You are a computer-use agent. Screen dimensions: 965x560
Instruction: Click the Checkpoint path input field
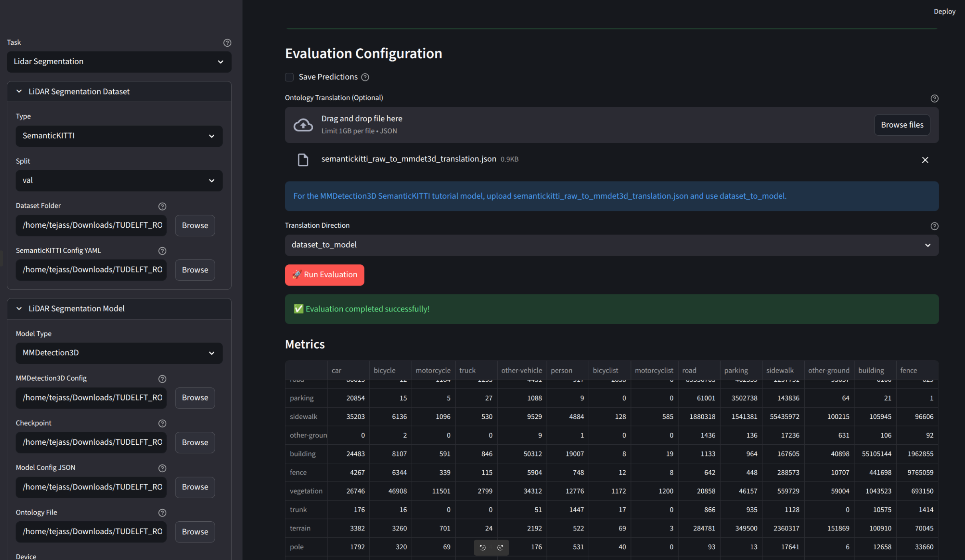coord(91,442)
